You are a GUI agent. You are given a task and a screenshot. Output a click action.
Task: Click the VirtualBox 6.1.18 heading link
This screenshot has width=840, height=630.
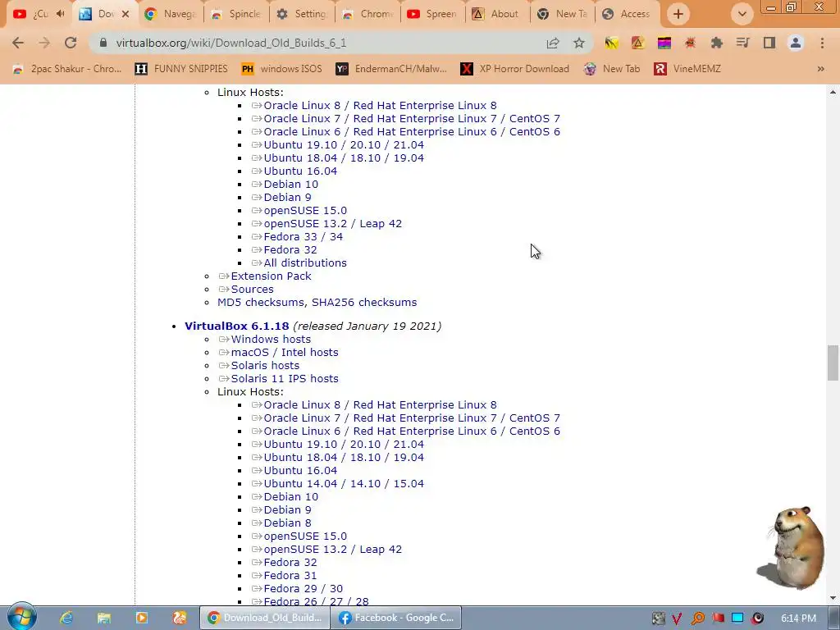click(237, 326)
